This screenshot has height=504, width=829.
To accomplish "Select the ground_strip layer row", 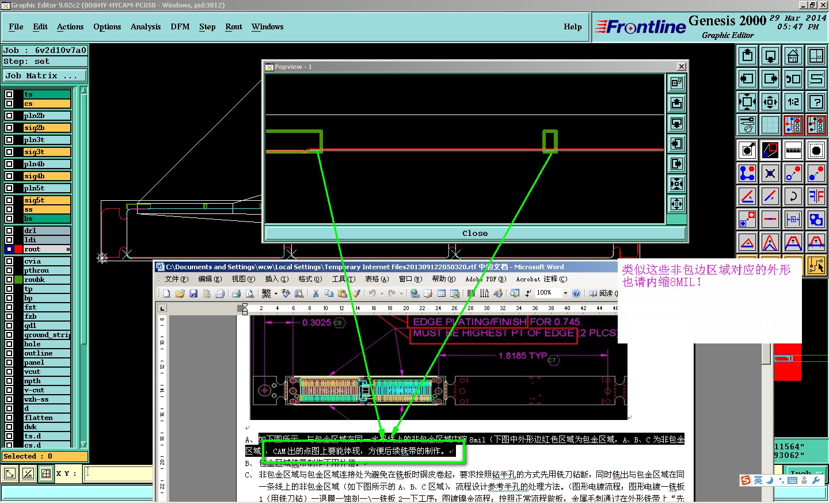I will (x=47, y=335).
